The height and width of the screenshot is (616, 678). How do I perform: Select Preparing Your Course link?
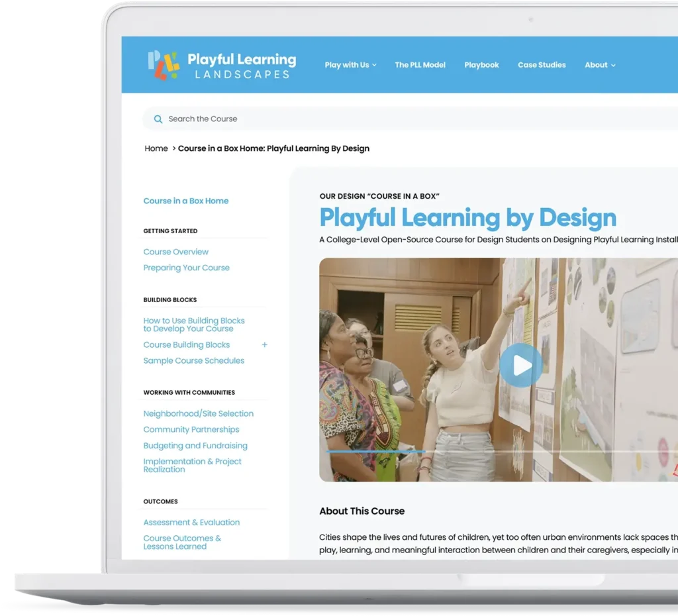187,268
